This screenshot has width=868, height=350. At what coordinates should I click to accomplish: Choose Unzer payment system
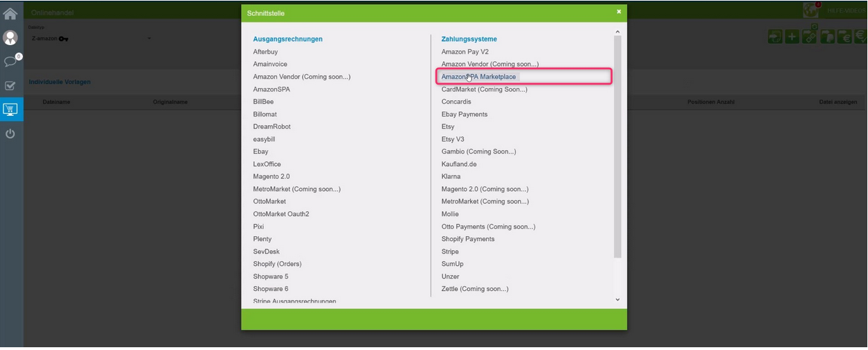[x=451, y=277]
